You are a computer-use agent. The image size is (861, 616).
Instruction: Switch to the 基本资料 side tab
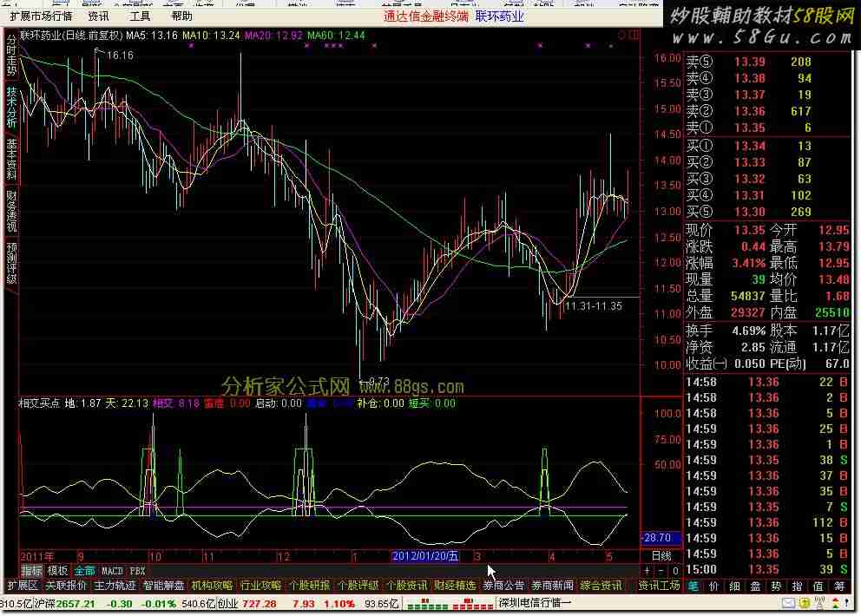11,158
